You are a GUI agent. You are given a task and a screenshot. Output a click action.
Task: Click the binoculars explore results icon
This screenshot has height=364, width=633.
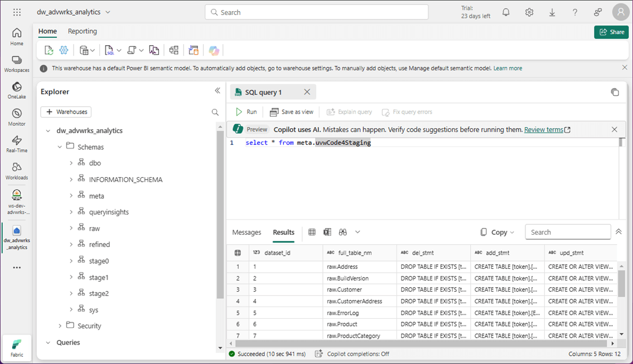343,232
